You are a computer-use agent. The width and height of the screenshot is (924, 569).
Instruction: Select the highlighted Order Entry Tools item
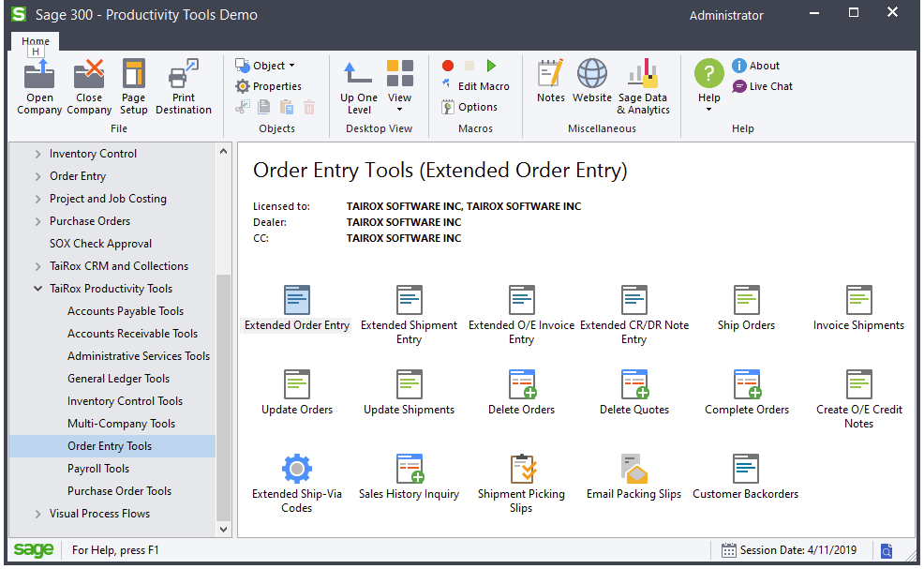(x=112, y=446)
